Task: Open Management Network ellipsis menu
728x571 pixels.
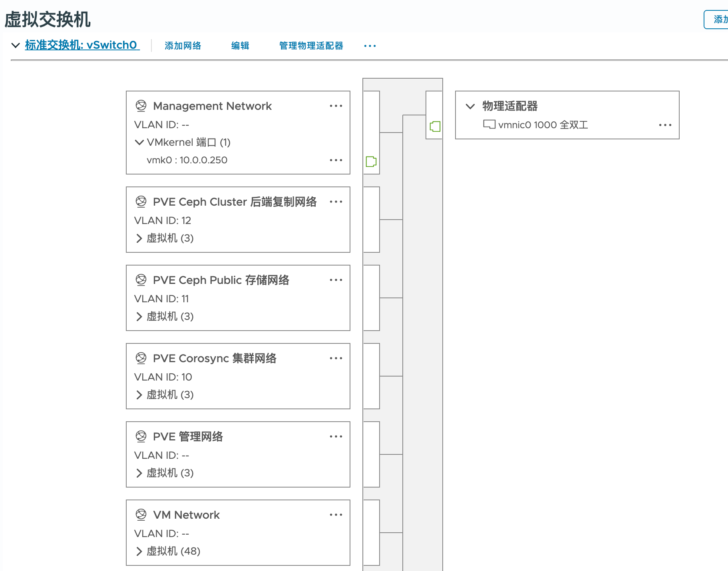Action: point(336,106)
